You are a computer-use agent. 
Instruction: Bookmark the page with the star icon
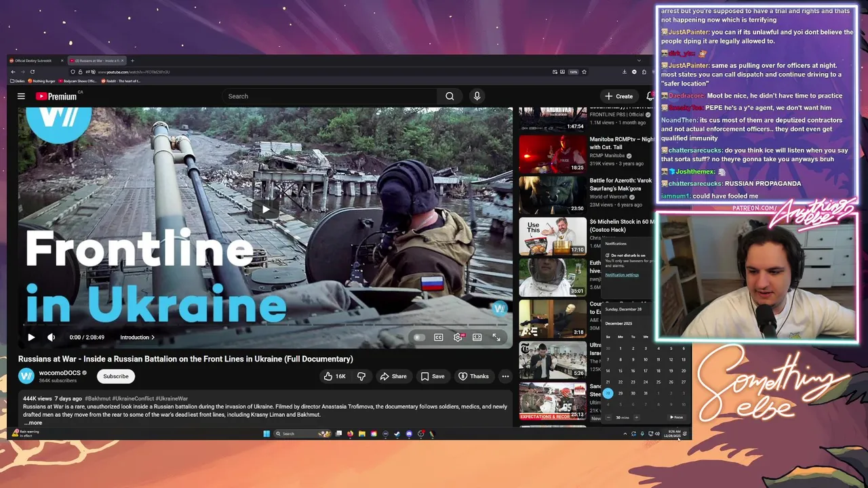click(x=584, y=71)
